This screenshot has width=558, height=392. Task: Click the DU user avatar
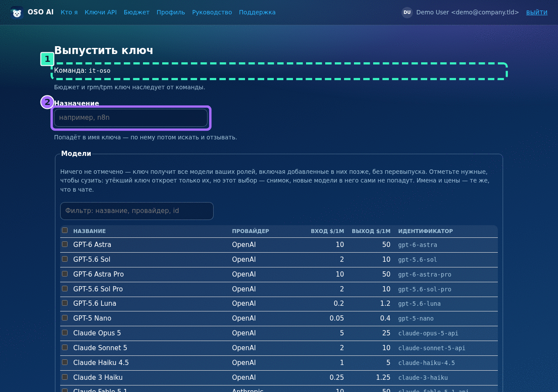pyautogui.click(x=407, y=12)
